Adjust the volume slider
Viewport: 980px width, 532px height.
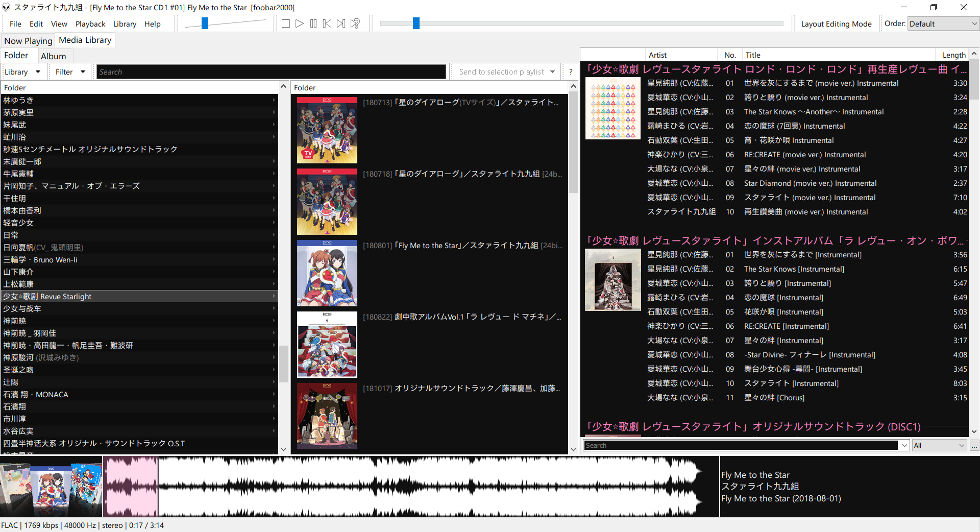coord(204,22)
